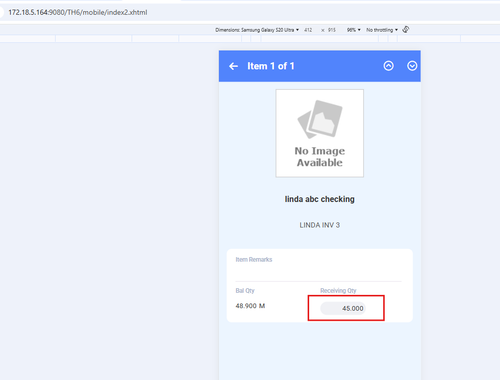Click the No Image Available thumbnail
The height and width of the screenshot is (380, 500).
tap(320, 133)
